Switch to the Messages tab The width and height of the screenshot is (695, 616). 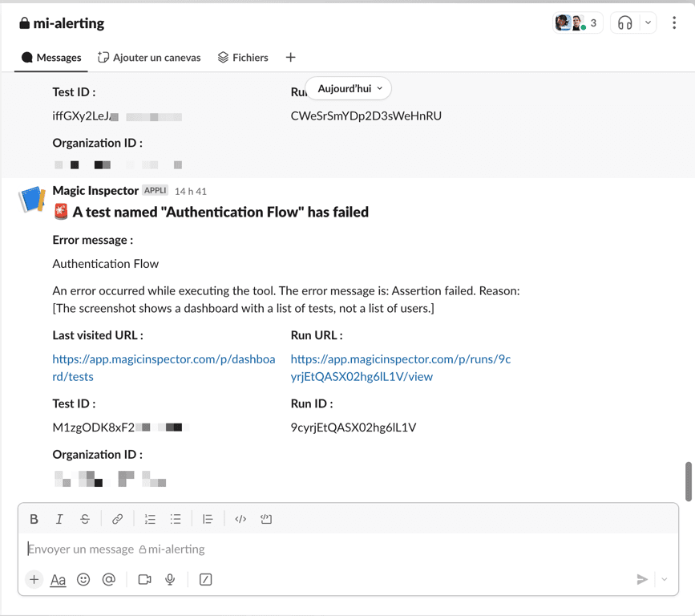coord(51,58)
